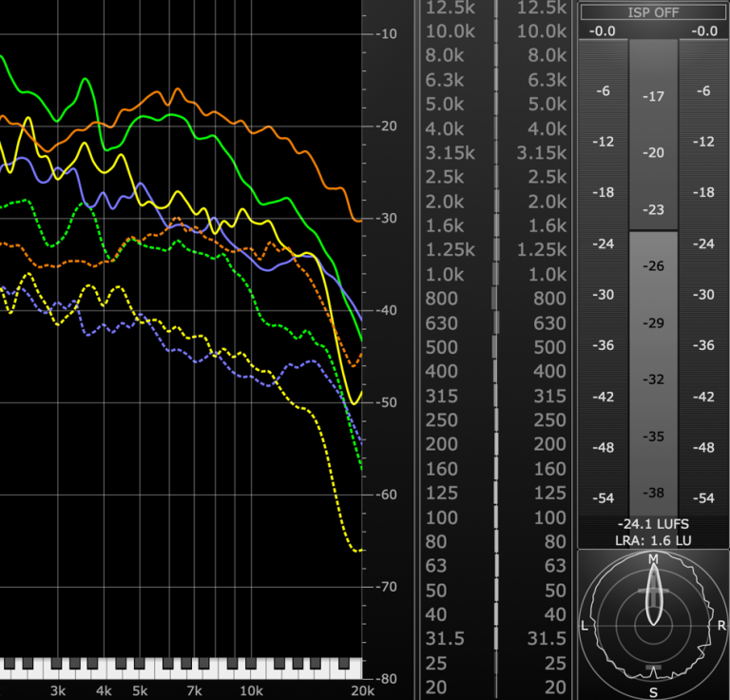Click the piano keyboard strip under the spectrum
The height and width of the screenshot is (700, 730).
click(x=181, y=665)
